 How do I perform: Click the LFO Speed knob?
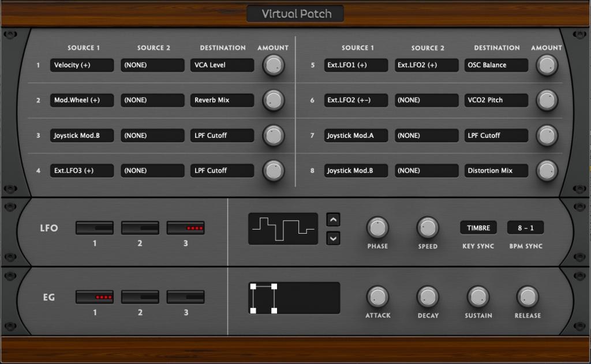point(428,228)
